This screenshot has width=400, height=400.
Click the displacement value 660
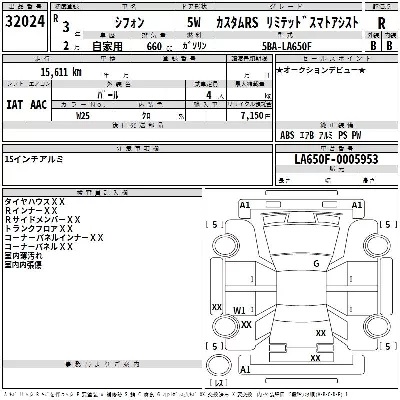click(154, 46)
